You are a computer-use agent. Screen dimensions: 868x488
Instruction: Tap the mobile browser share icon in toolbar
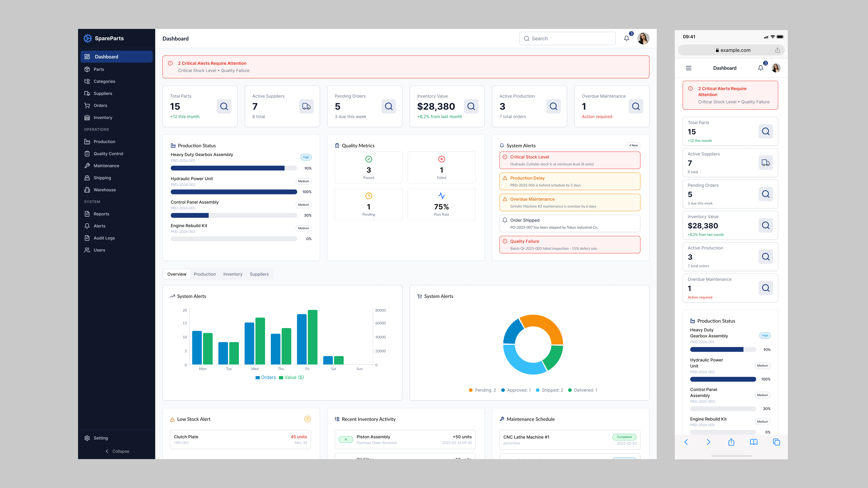point(731,442)
